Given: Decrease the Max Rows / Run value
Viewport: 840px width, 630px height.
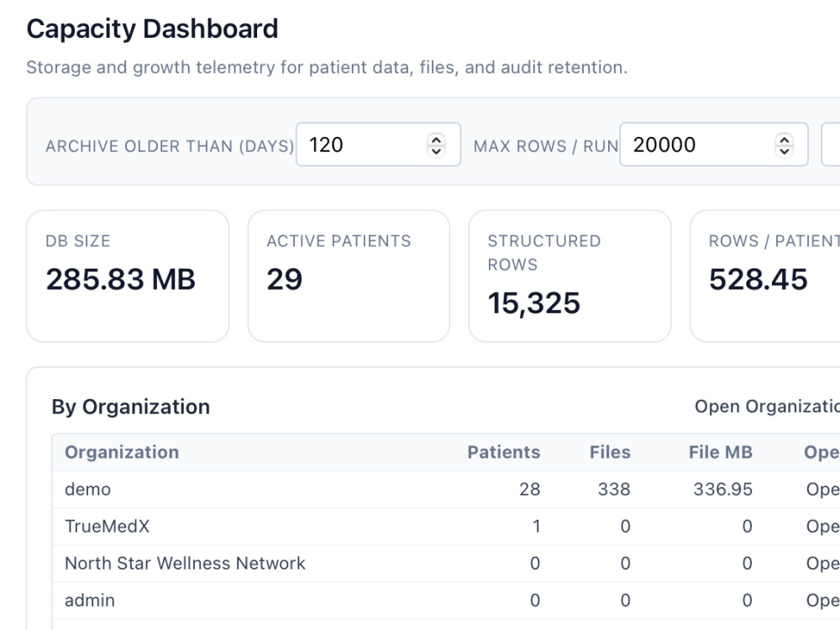Looking at the screenshot, I should tap(785, 150).
